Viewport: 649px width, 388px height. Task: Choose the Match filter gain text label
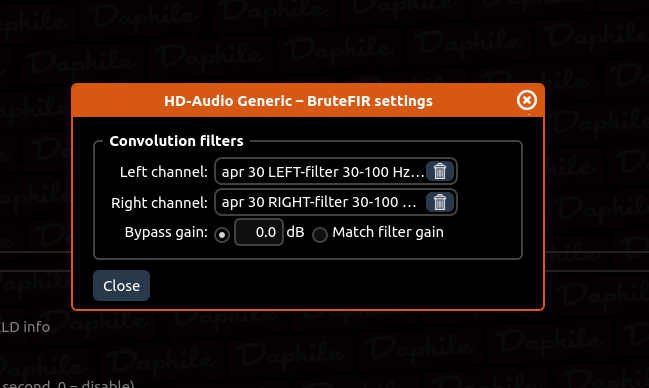(388, 232)
